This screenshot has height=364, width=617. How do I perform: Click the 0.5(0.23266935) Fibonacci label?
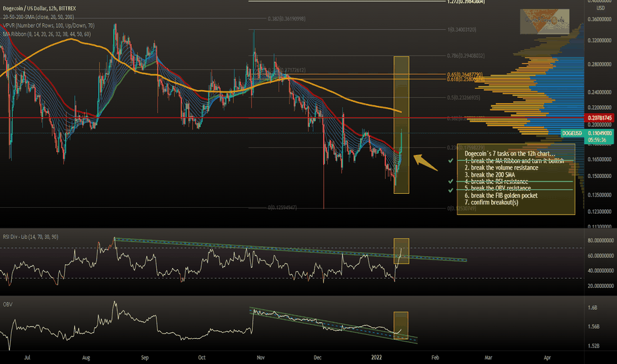click(463, 97)
